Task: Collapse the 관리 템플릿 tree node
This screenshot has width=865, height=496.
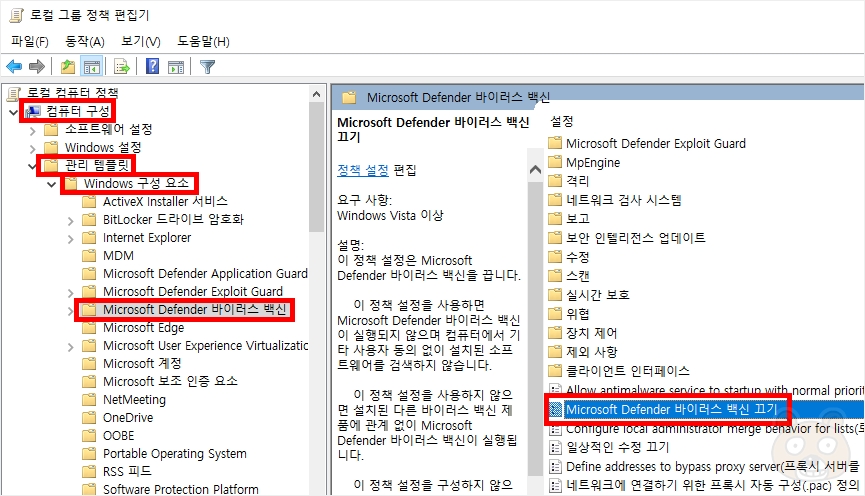Action: point(33,166)
